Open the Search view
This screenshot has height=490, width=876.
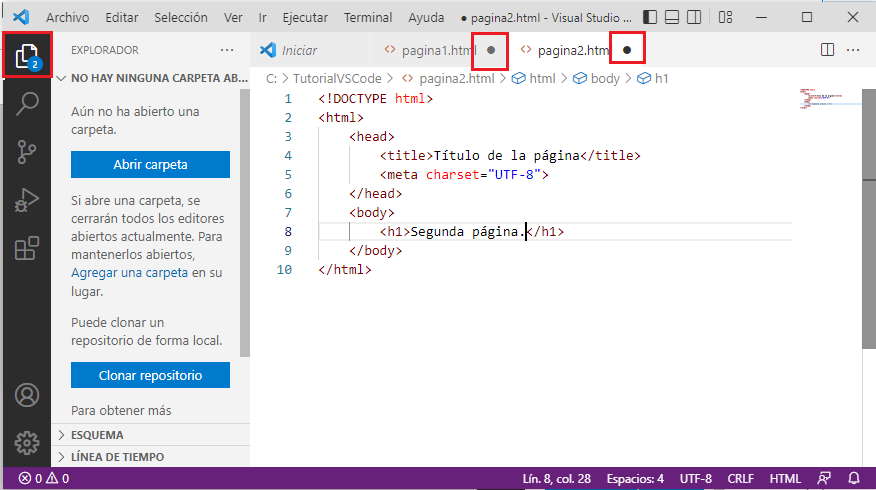point(27,103)
